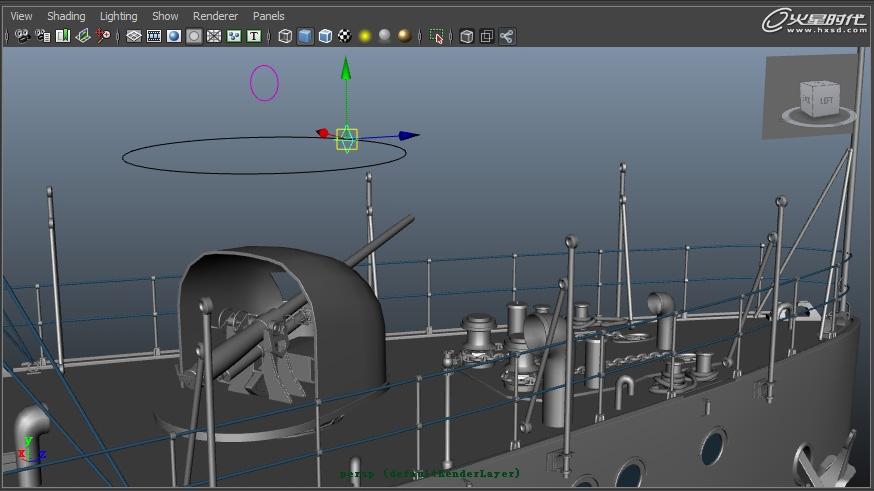Image resolution: width=874 pixels, height=491 pixels.
Task: Click the LEFT face of ViewCube
Action: 826,100
